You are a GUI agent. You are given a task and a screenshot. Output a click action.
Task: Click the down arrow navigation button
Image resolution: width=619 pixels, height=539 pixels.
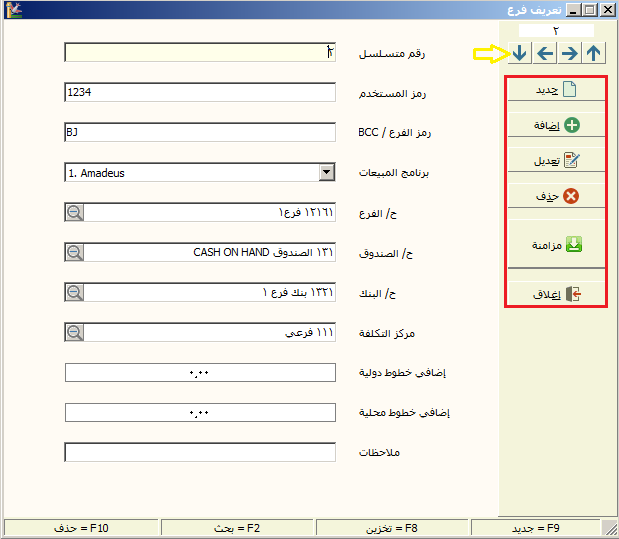click(x=519, y=53)
